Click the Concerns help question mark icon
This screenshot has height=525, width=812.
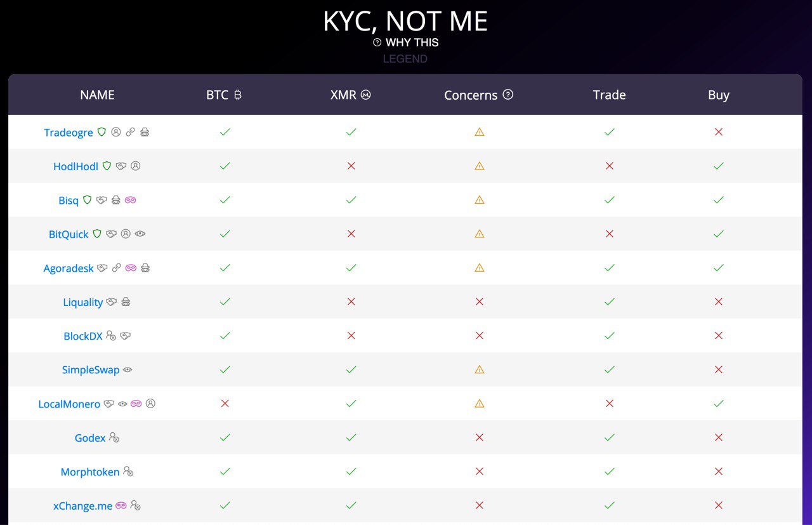(x=508, y=95)
